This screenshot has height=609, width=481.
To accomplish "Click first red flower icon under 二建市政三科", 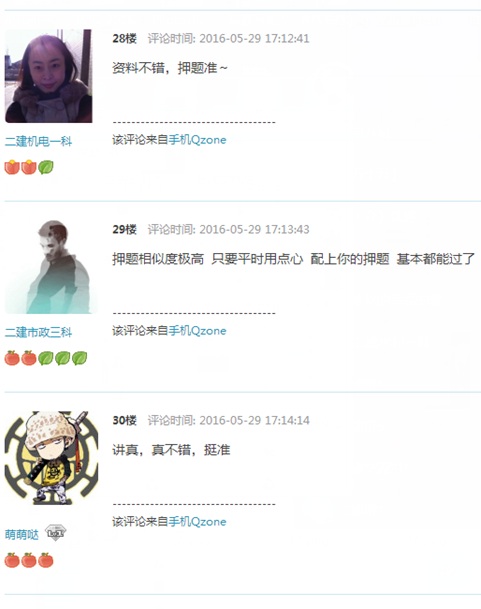I will click(x=12, y=358).
